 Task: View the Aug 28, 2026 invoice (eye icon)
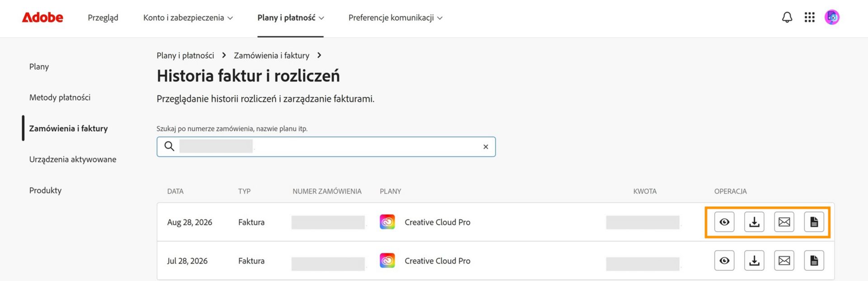[x=724, y=222]
